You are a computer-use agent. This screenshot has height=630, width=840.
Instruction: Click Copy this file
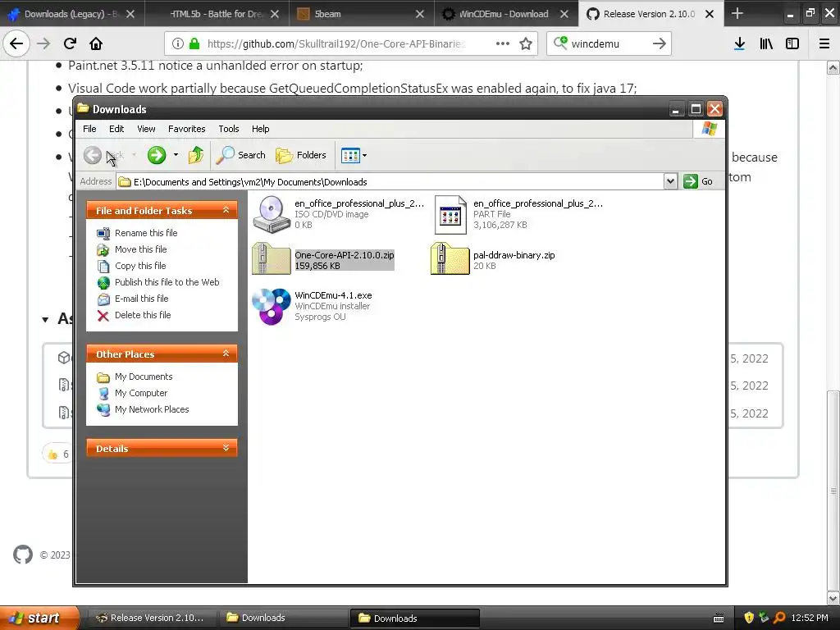140,266
